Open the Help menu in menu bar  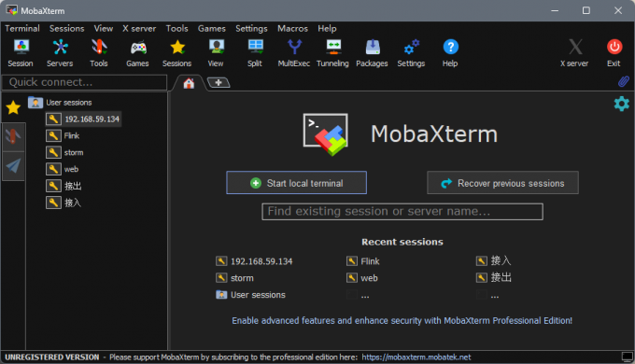pyautogui.click(x=327, y=28)
